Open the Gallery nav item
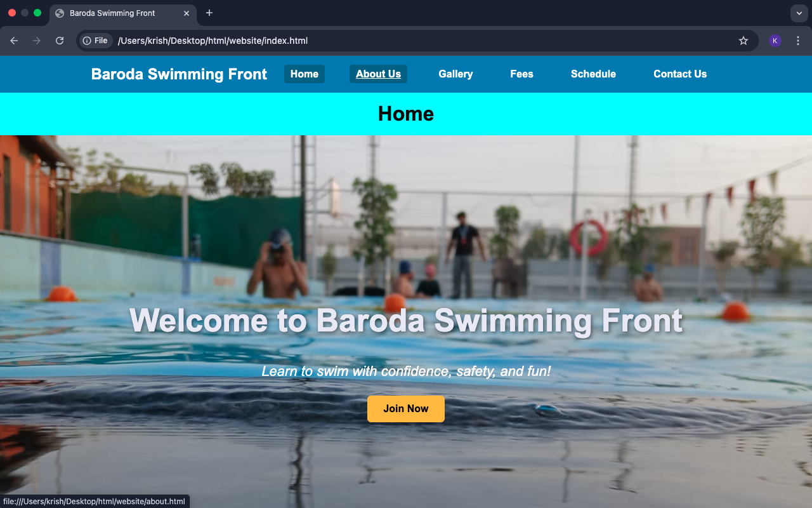812x508 pixels. (455, 74)
